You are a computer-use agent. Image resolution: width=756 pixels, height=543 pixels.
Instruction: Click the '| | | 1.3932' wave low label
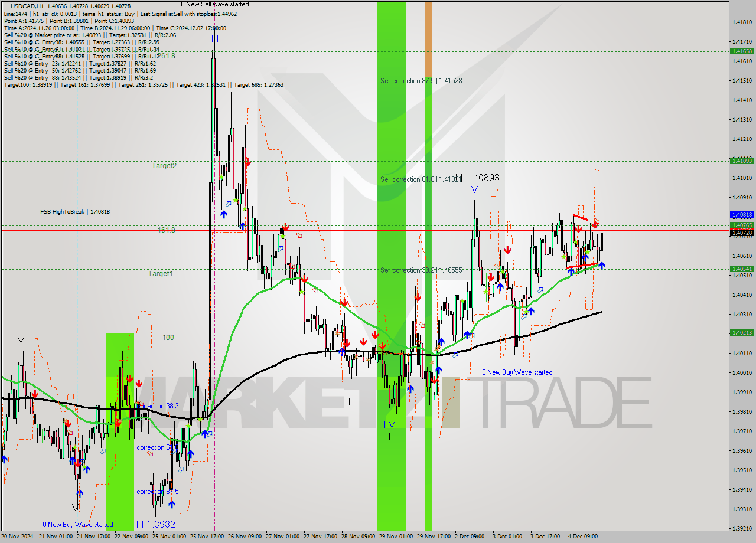pyautogui.click(x=153, y=524)
